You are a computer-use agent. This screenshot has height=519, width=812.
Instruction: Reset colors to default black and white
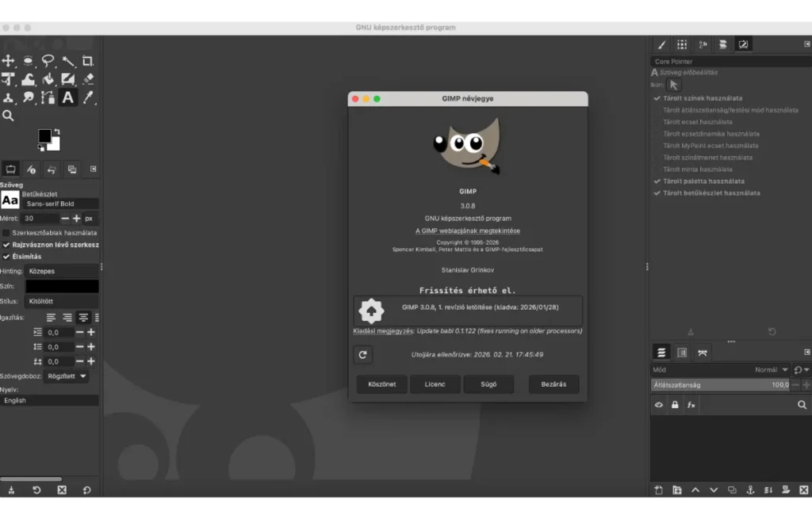click(41, 148)
